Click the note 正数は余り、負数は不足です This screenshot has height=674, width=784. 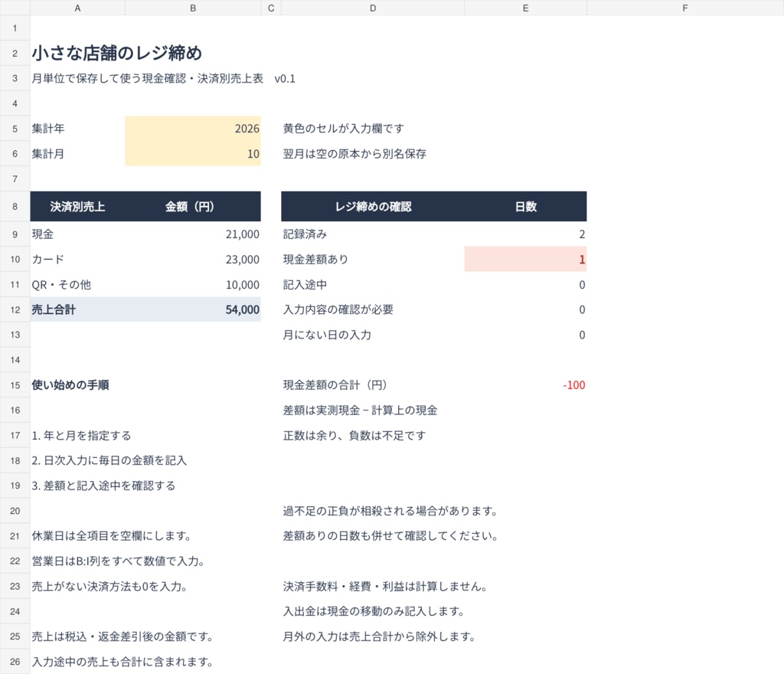click(x=354, y=436)
